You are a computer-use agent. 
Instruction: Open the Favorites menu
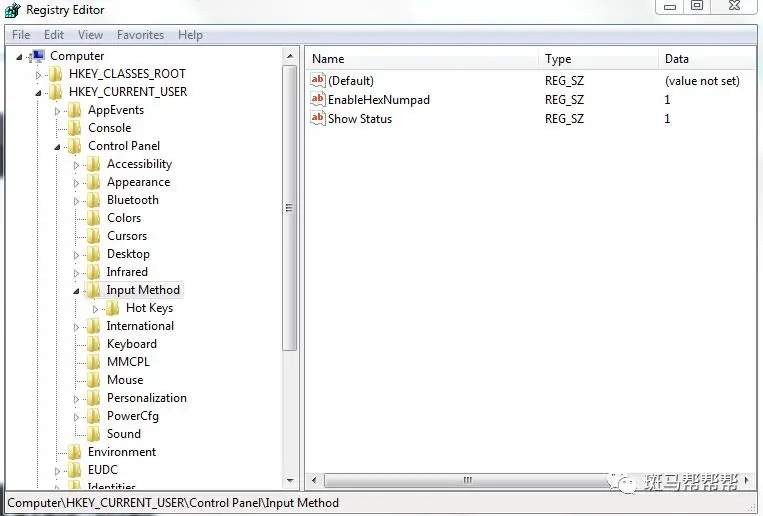140,35
